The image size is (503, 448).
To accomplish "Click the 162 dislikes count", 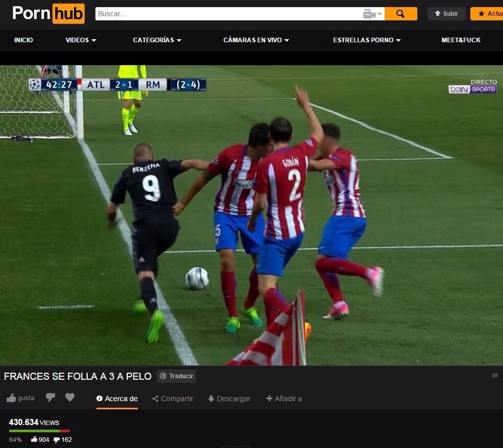I will click(x=63, y=440).
